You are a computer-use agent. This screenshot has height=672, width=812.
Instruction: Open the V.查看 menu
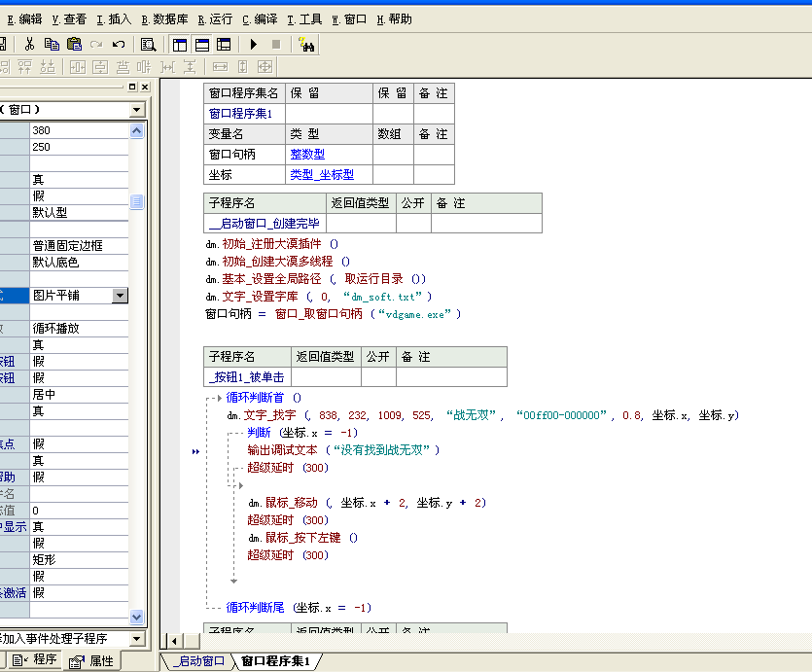69,19
